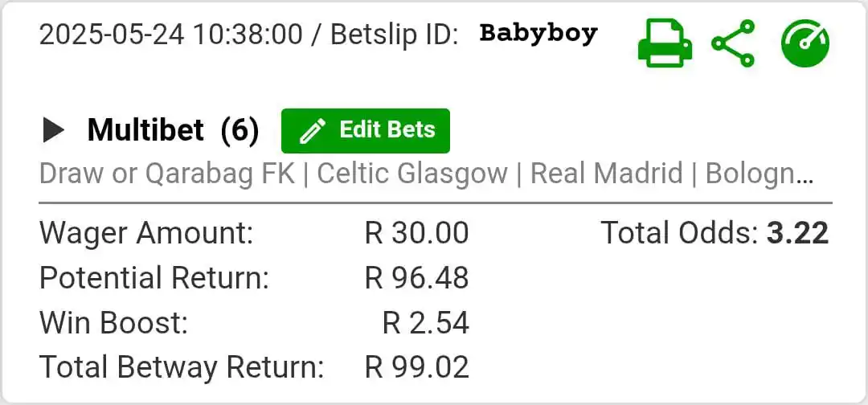Click the Celtic Glasgow selection text
The image size is (868, 405).
(412, 174)
